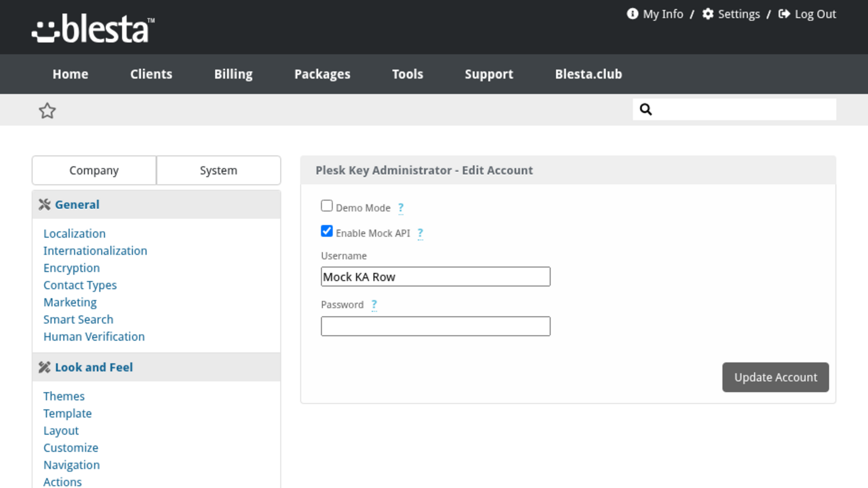
Task: Click the Settings gear icon
Action: click(708, 14)
